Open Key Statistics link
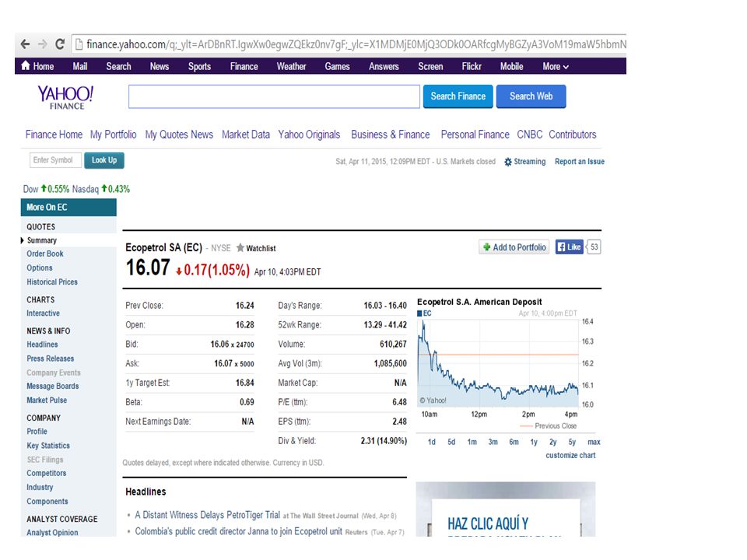The image size is (747, 560). tap(48, 446)
